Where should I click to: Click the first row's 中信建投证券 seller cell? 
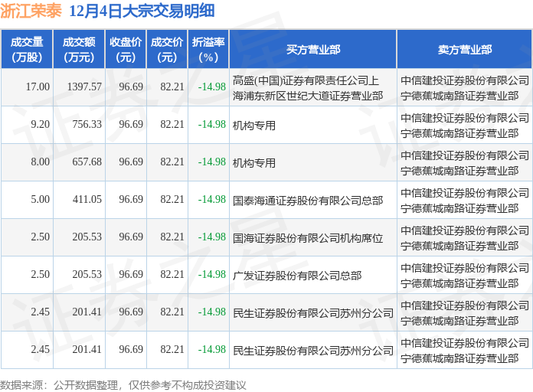click(464, 88)
